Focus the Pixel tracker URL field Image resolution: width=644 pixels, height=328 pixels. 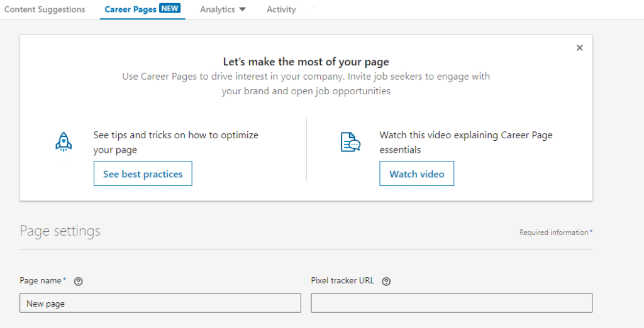point(452,303)
